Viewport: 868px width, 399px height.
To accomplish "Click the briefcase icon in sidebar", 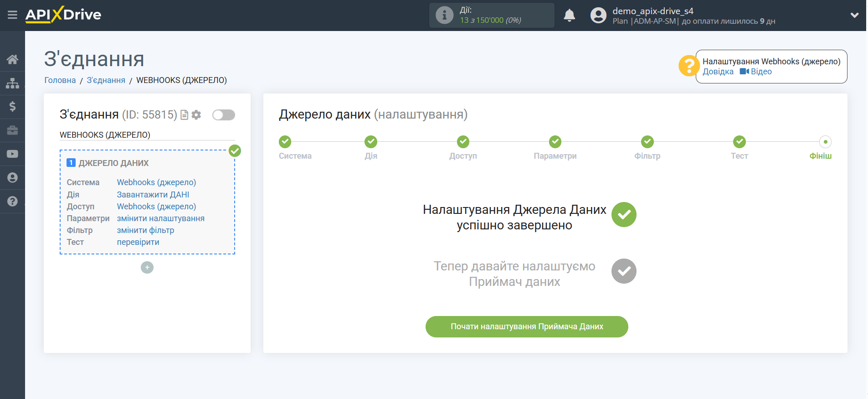I will pyautogui.click(x=12, y=130).
